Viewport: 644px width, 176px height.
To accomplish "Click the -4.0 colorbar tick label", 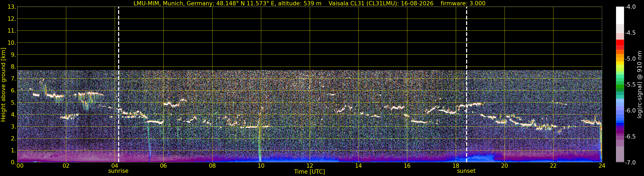I will coord(630,7).
